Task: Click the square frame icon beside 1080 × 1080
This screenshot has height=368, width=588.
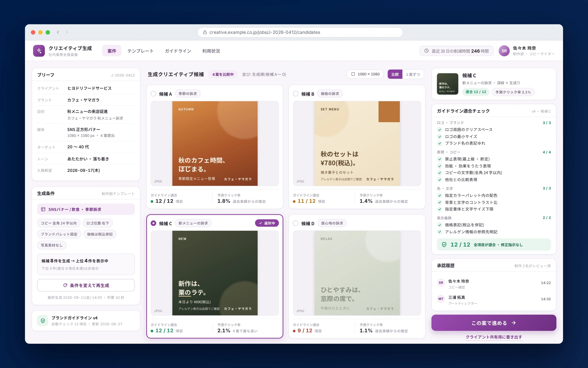Action: pyautogui.click(x=353, y=74)
